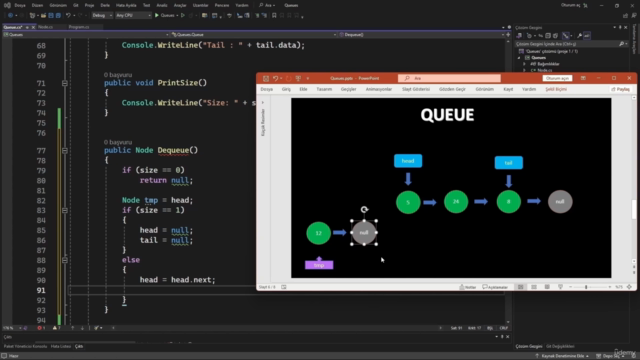Click the Live Share icon near top right
Image resolution: width=640 pixels, height=360 pixels.
[625, 16]
